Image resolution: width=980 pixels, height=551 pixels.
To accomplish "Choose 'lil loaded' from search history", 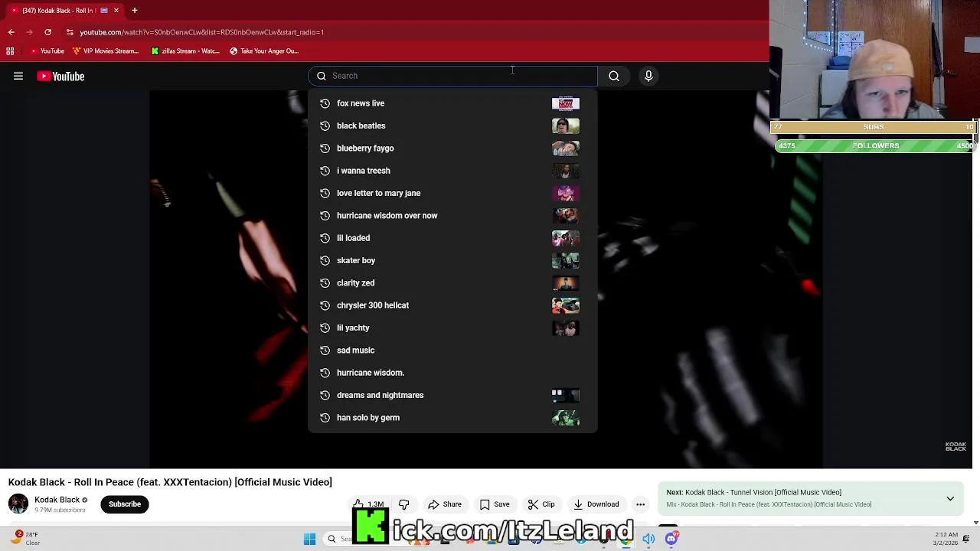I will 452,238.
